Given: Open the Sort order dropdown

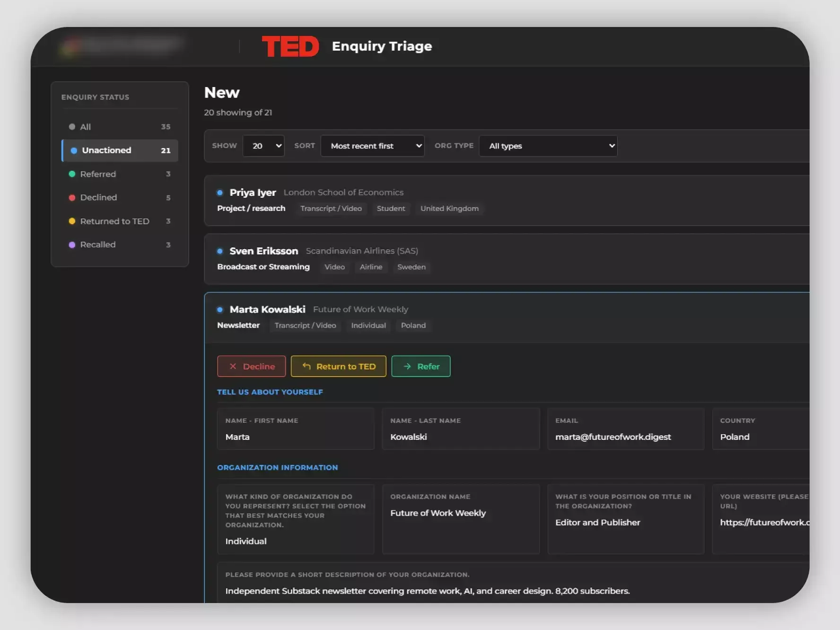Looking at the screenshot, I should (372, 146).
